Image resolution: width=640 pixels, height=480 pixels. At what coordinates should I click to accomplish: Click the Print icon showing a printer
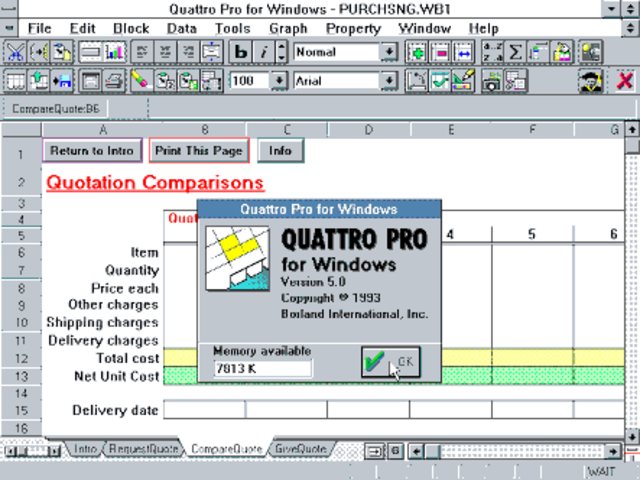[114, 81]
